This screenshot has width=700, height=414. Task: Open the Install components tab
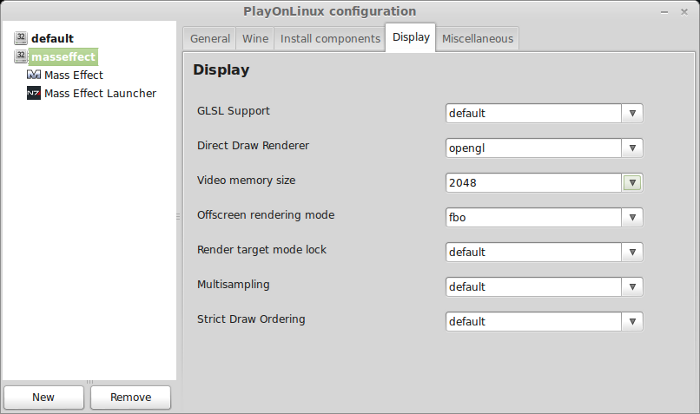click(330, 39)
